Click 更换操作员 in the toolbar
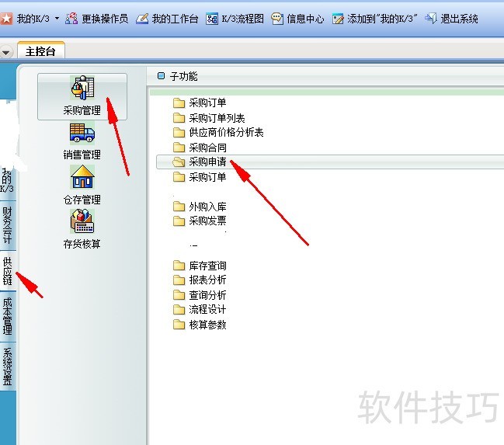This screenshot has height=445, width=504. click(x=97, y=19)
